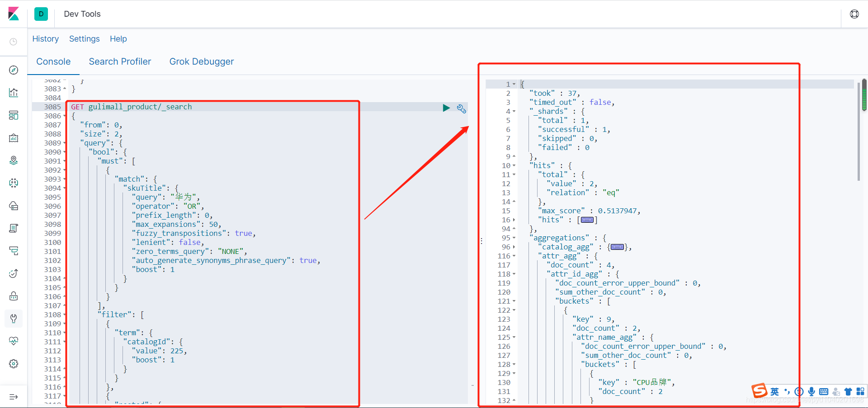Open Stack Monitoring heartbeat icon
The width and height of the screenshot is (868, 408).
pyautogui.click(x=14, y=341)
